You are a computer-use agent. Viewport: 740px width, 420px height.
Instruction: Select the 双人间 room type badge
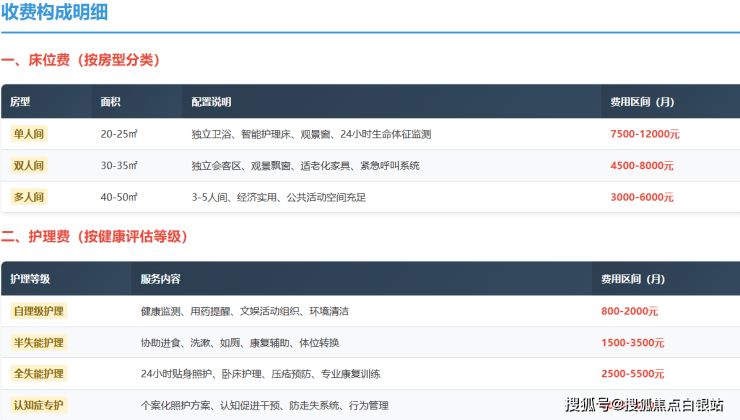[28, 165]
